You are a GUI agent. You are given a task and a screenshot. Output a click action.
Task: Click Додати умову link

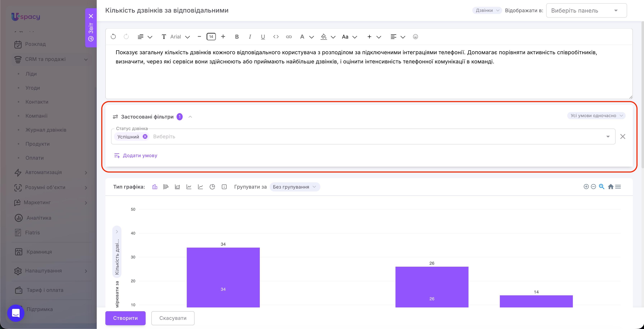(136, 155)
